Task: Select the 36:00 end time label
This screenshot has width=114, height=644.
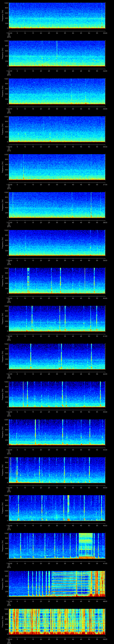Action: [105, 147]
